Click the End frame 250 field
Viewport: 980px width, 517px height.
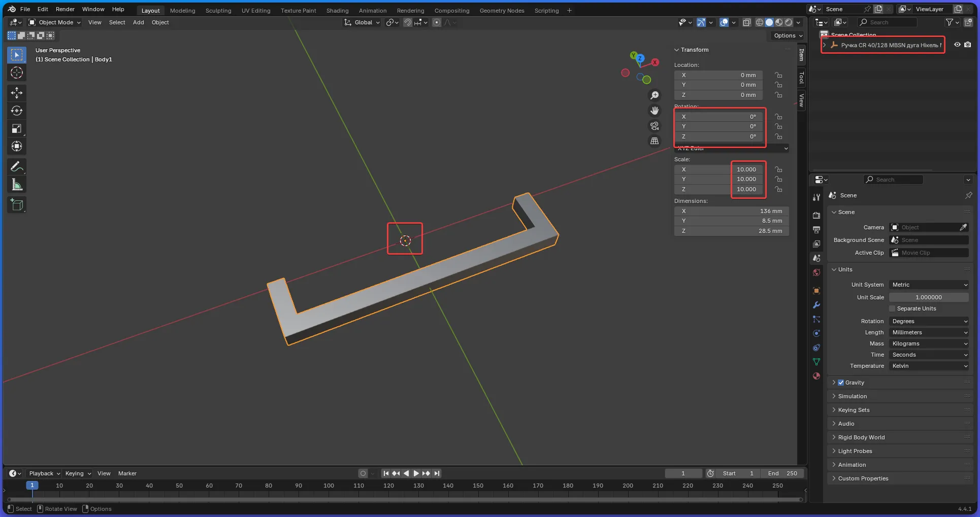[x=782, y=473]
